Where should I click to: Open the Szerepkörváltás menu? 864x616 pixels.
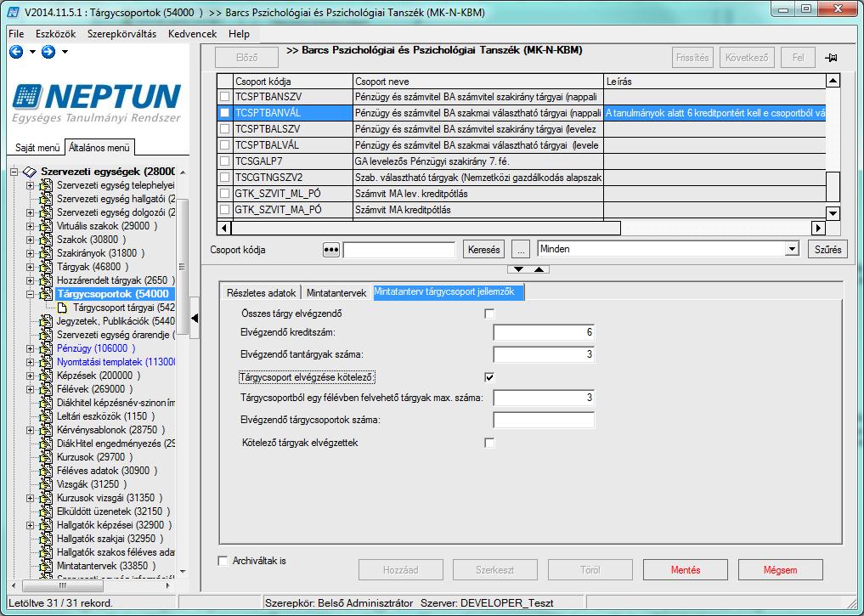click(121, 34)
